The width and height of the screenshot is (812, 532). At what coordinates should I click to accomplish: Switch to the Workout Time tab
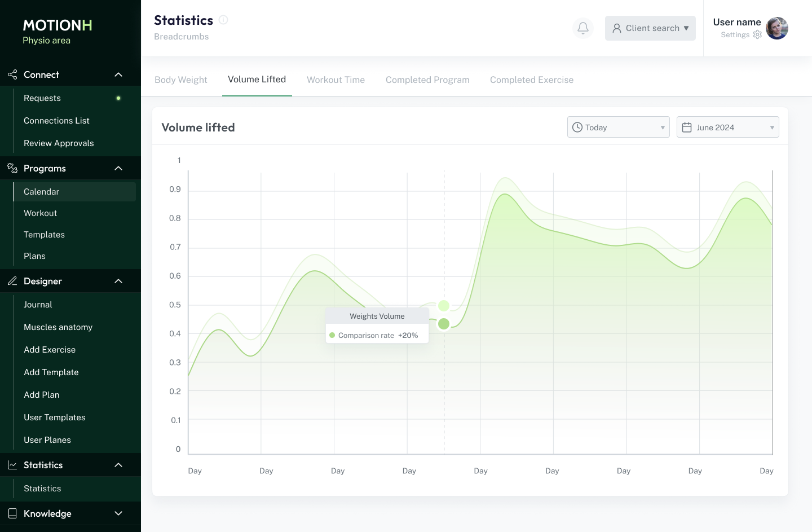[x=336, y=80]
